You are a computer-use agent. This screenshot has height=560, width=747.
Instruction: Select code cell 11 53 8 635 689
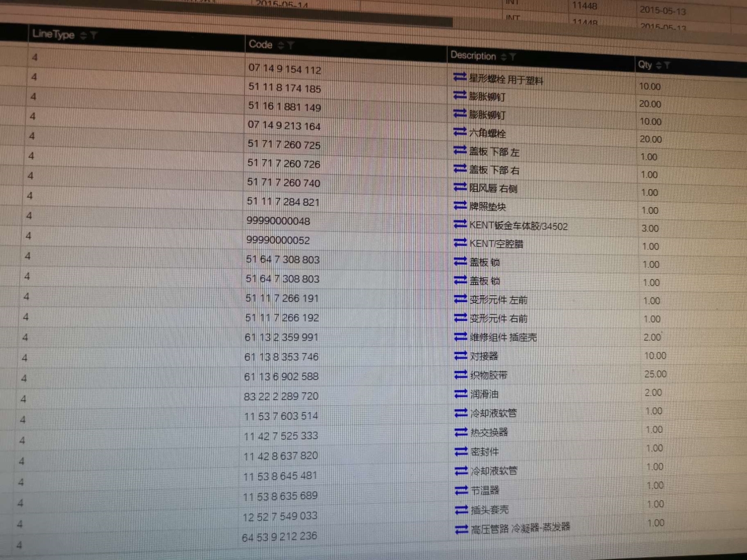point(280,496)
